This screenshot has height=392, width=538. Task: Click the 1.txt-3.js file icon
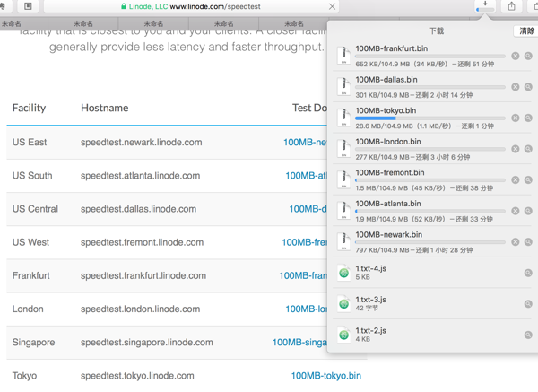343,303
